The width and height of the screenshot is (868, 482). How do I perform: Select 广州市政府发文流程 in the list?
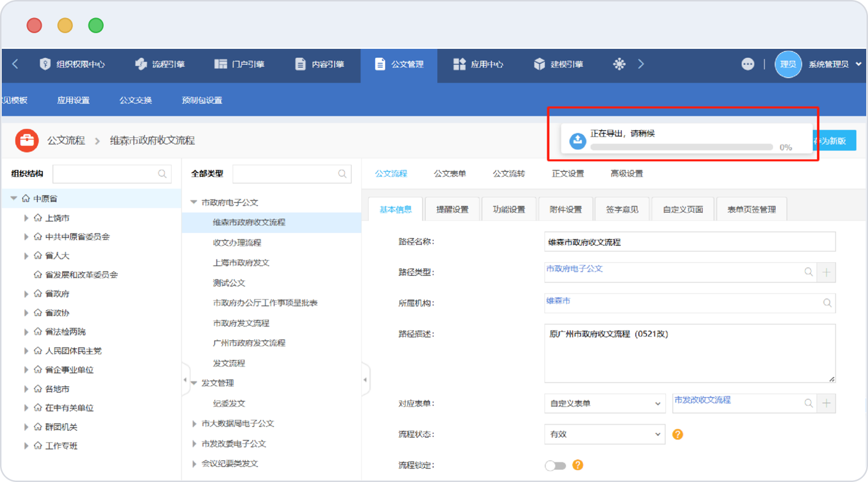(249, 343)
